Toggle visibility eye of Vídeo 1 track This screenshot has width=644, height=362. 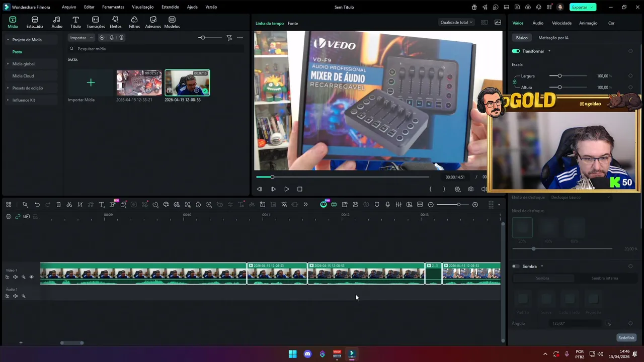click(x=31, y=277)
